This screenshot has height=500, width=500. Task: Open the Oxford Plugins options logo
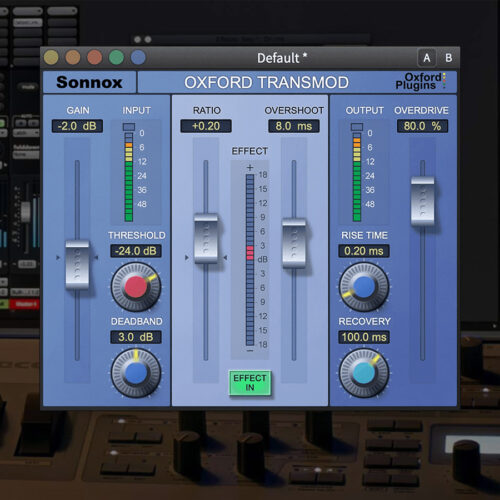pyautogui.click(x=421, y=81)
